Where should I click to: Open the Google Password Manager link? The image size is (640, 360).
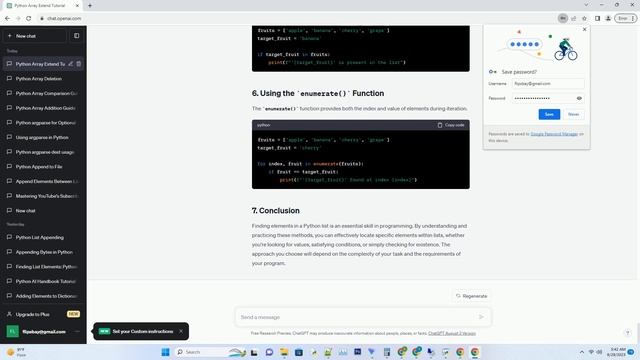[x=554, y=134]
